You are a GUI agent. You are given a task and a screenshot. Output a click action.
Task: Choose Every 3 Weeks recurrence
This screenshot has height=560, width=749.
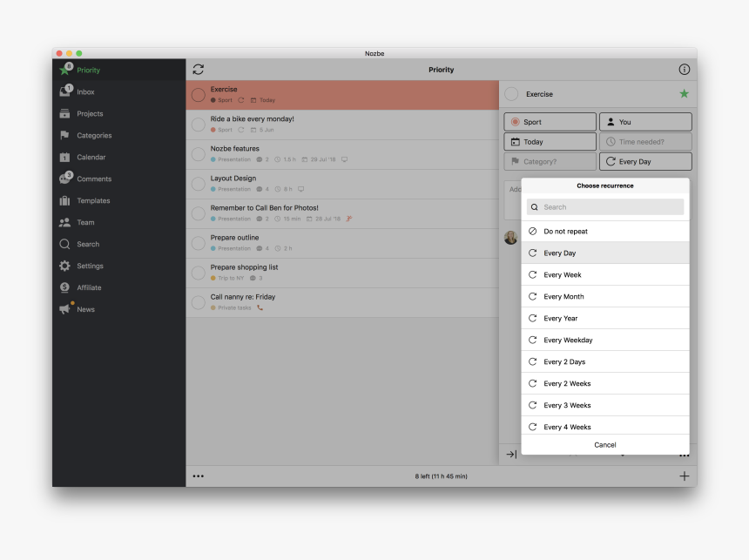(605, 405)
